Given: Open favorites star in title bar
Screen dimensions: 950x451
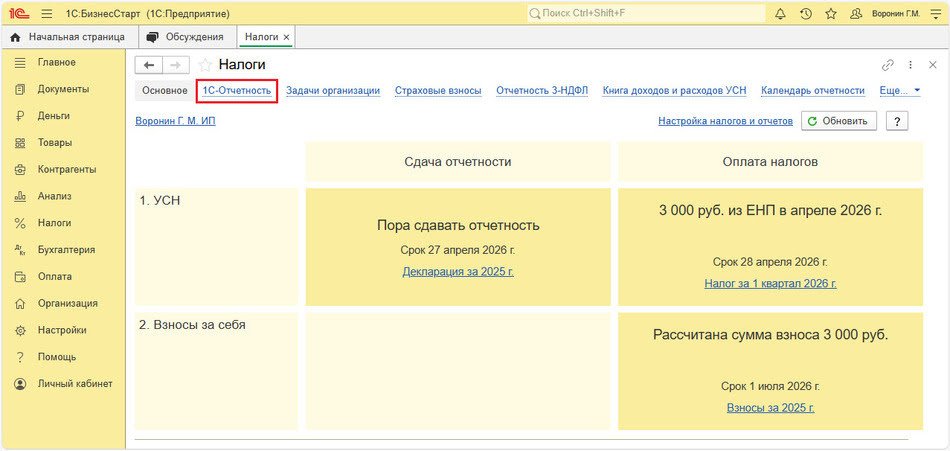Looking at the screenshot, I should coord(831,13).
